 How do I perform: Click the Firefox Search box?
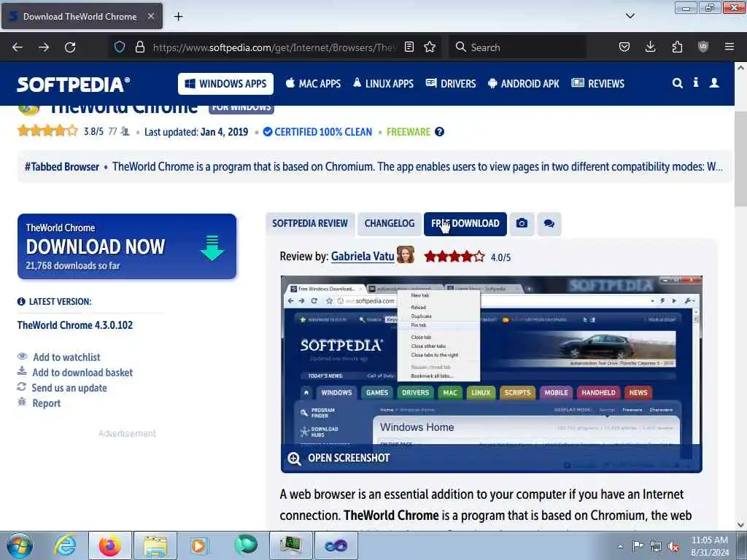(x=518, y=47)
